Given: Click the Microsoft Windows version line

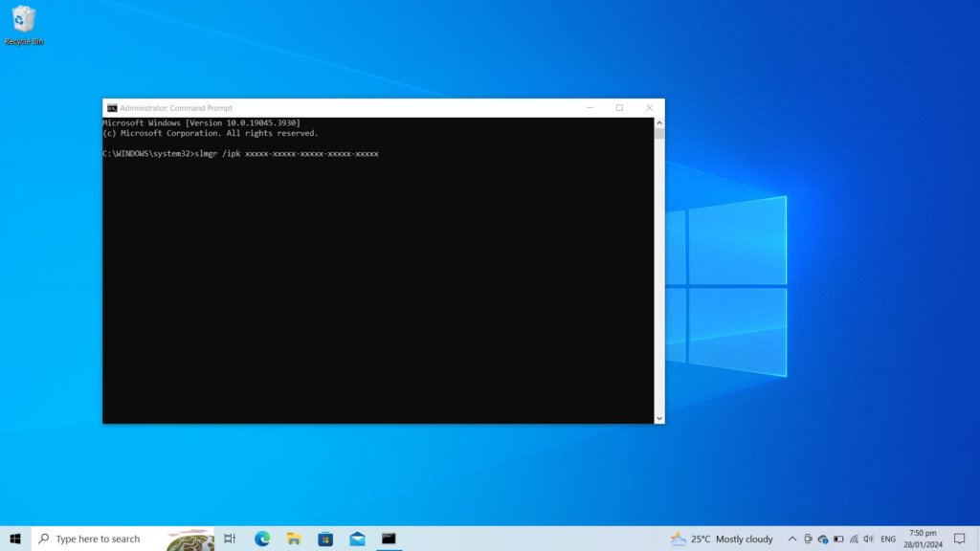Looking at the screenshot, I should click(201, 123).
